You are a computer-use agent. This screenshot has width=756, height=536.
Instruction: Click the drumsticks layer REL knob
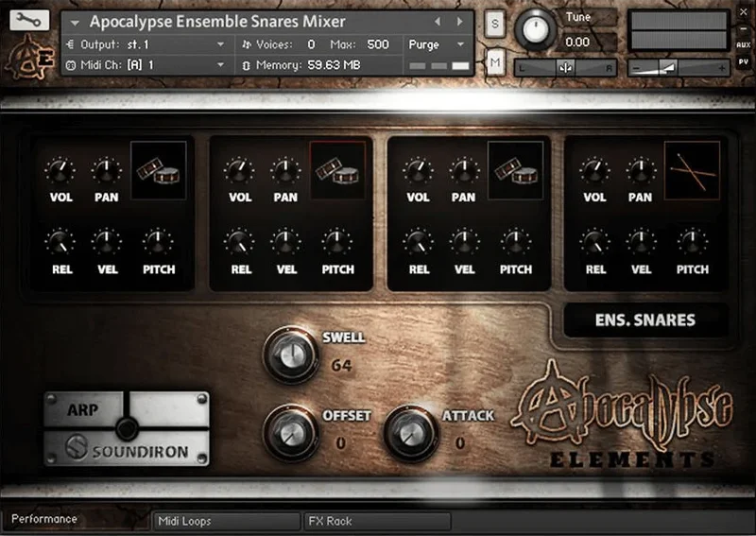point(594,242)
